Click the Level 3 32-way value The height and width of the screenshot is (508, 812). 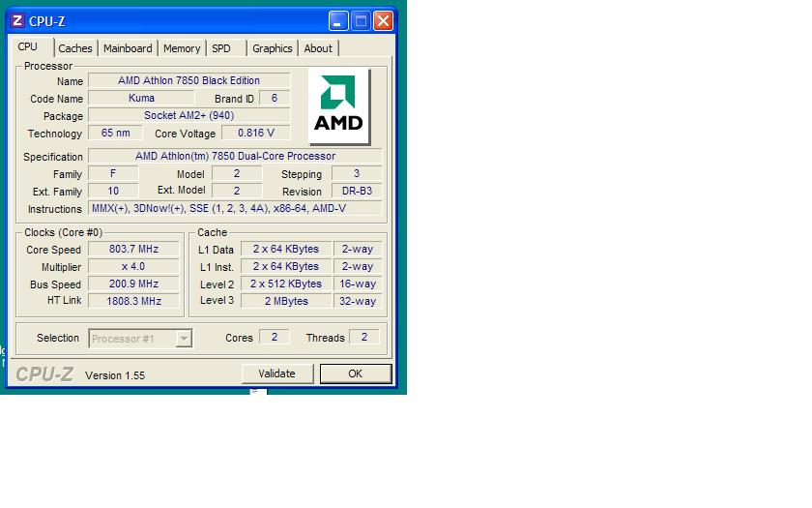tap(358, 301)
